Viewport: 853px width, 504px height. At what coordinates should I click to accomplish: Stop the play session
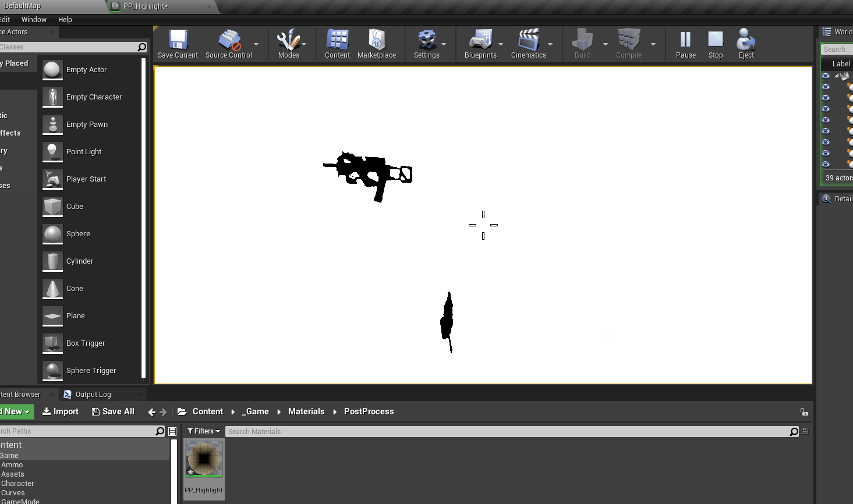716,40
